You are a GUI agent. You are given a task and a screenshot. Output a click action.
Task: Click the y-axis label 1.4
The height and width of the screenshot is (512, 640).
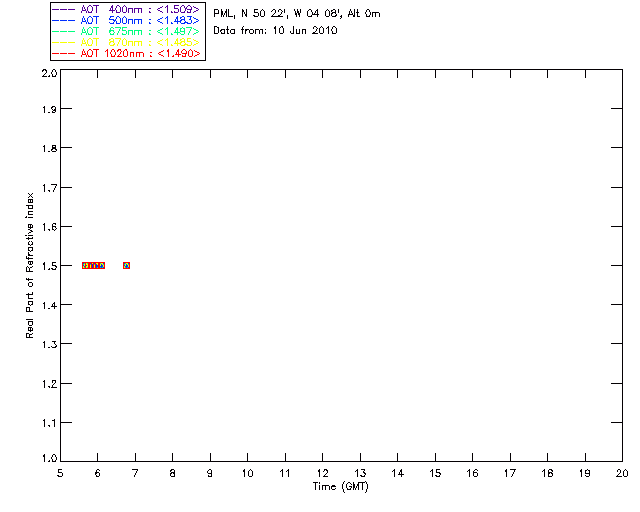pos(49,305)
